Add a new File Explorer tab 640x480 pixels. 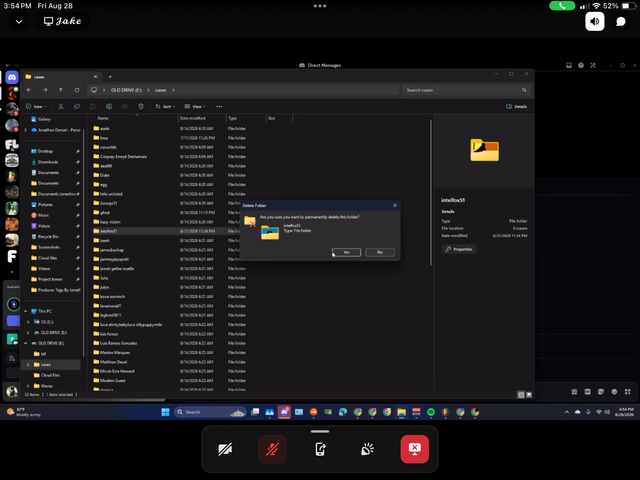pyautogui.click(x=110, y=77)
